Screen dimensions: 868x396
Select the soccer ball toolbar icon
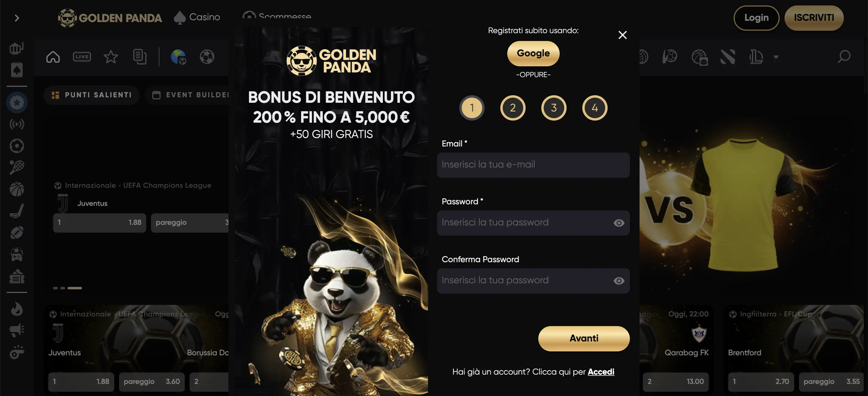(x=207, y=57)
